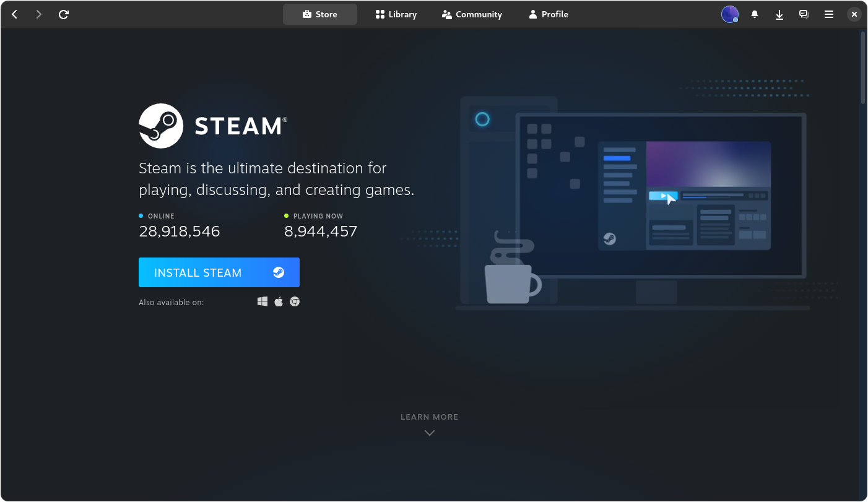Go forward with the right arrow
Viewport: 868px width, 502px height.
[39, 14]
